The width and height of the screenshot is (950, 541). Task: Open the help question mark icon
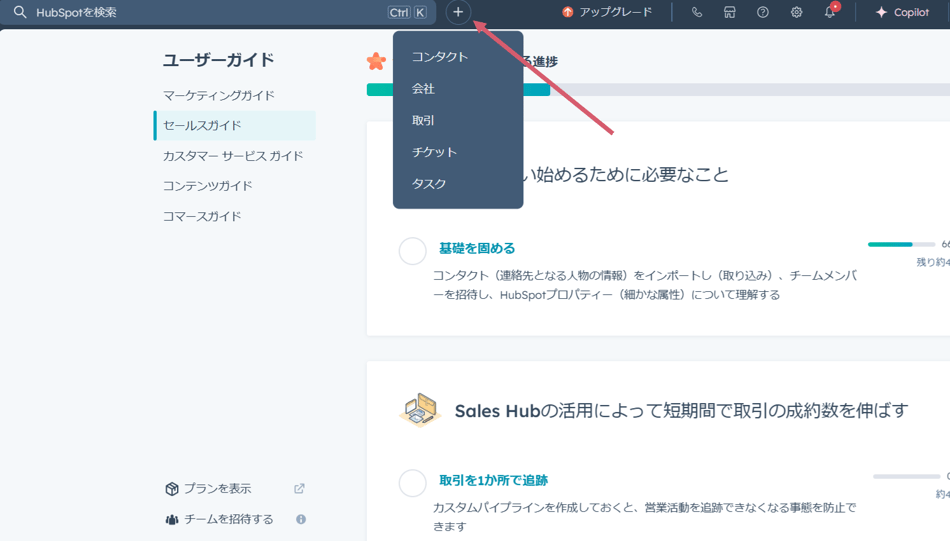coord(763,12)
